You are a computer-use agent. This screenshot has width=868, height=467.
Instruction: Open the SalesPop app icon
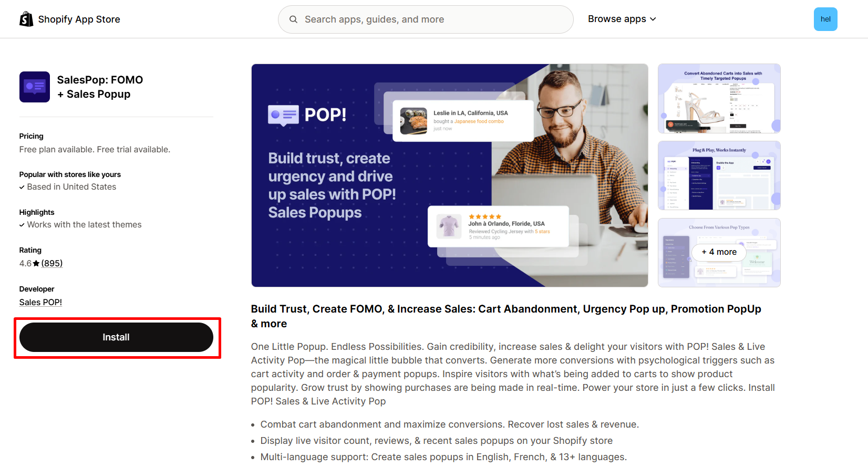[x=35, y=87]
